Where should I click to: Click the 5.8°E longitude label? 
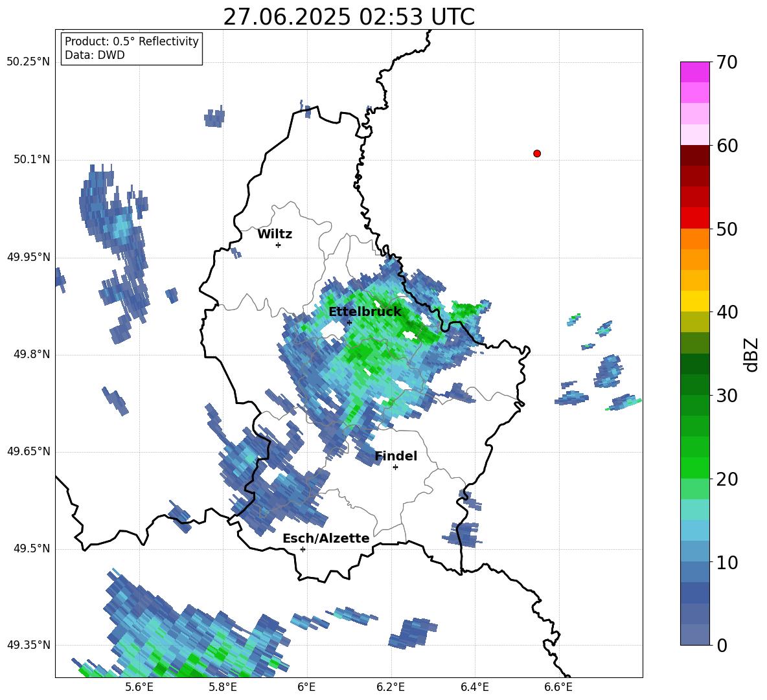pos(223,687)
